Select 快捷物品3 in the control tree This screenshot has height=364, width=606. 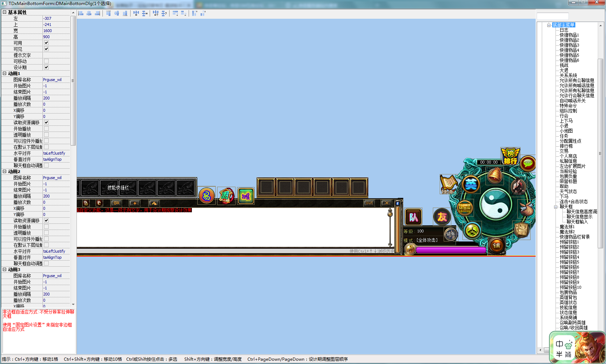coord(569,45)
